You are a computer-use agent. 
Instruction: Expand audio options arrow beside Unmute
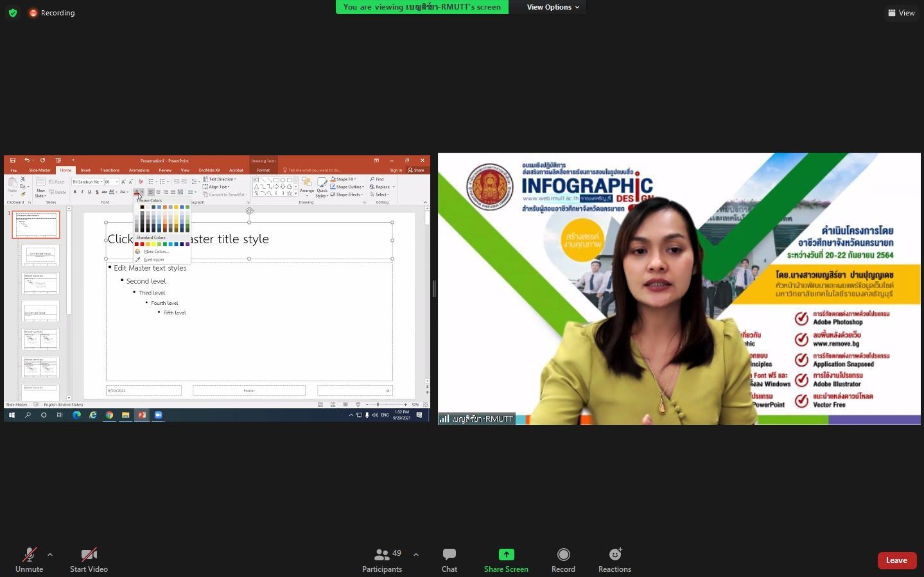pos(50,555)
